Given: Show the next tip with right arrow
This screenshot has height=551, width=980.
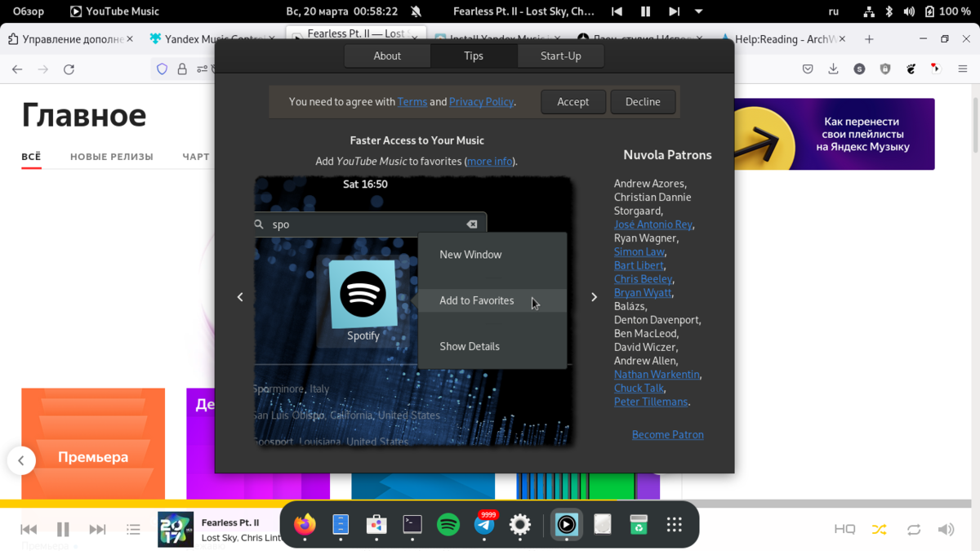Looking at the screenshot, I should point(594,297).
